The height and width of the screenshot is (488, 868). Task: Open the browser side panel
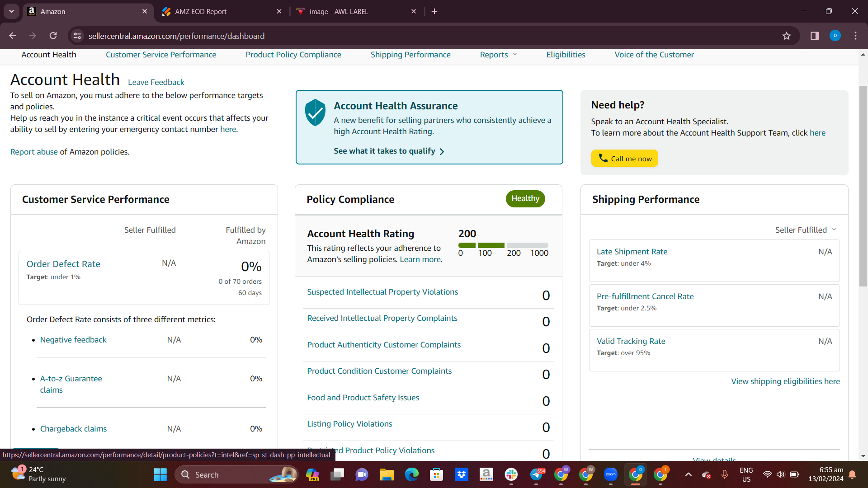815,36
